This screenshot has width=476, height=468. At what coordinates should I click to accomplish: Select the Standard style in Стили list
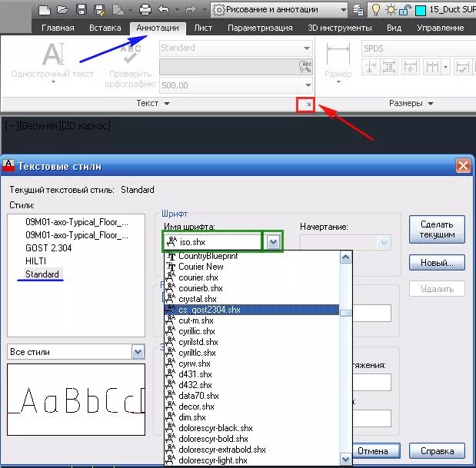click(42, 274)
